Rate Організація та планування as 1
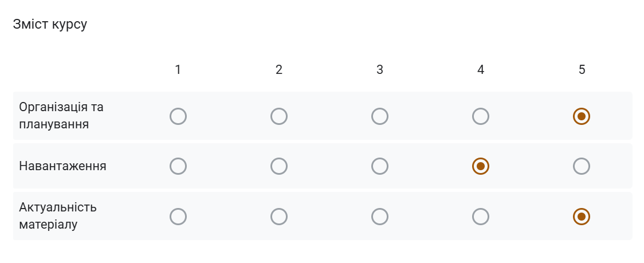This screenshot has width=644, height=263. [178, 116]
